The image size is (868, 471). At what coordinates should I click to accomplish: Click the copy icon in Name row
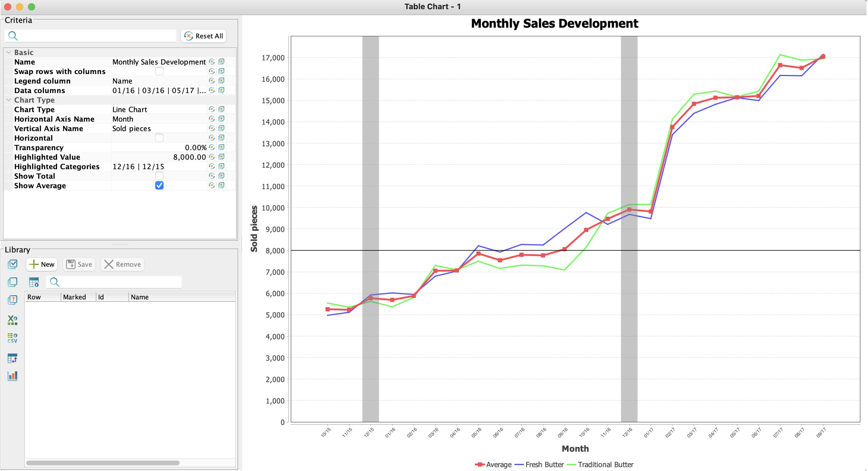(221, 62)
